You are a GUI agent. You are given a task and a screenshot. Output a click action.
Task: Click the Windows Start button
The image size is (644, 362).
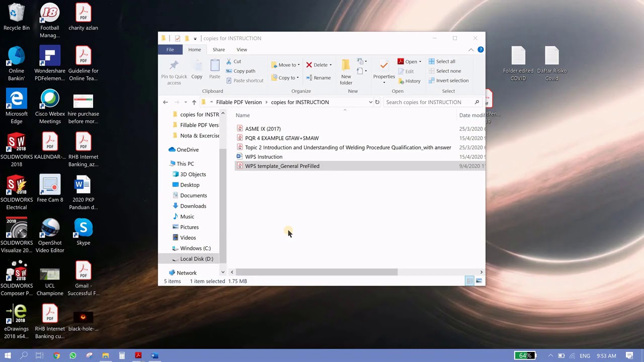coord(8,355)
